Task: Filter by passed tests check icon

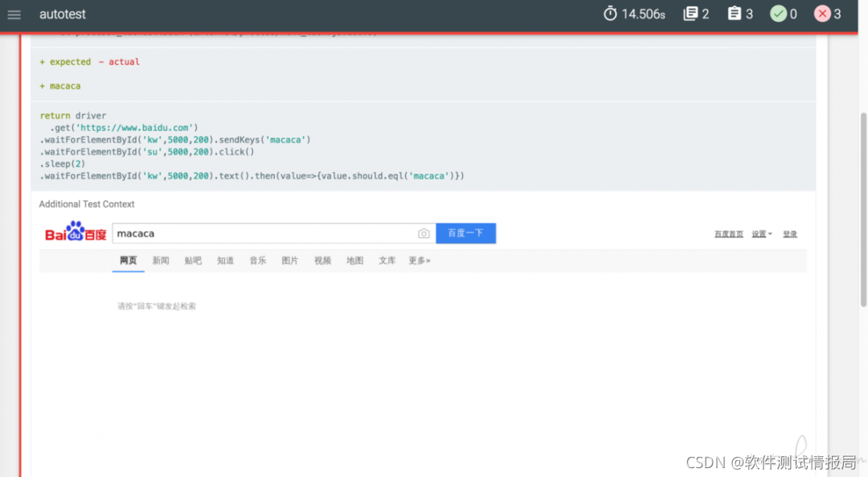Action: tap(778, 14)
